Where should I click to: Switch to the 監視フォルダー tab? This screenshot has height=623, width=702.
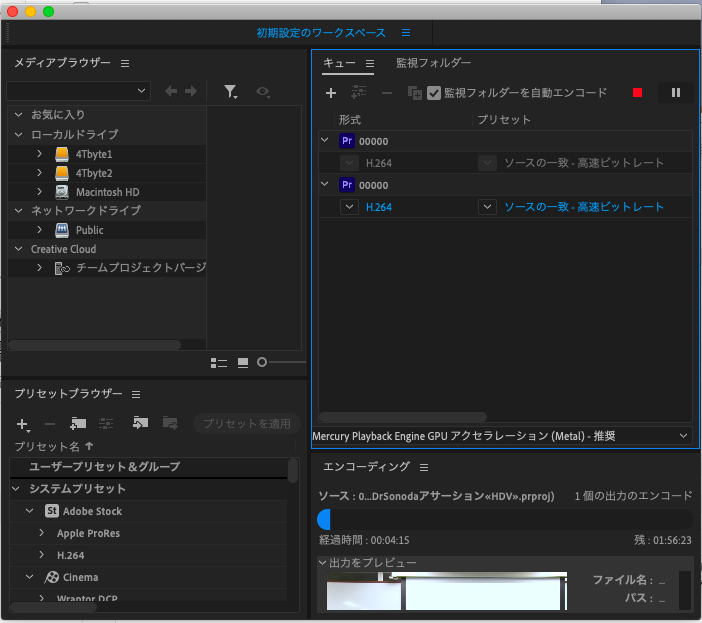pyautogui.click(x=433, y=63)
